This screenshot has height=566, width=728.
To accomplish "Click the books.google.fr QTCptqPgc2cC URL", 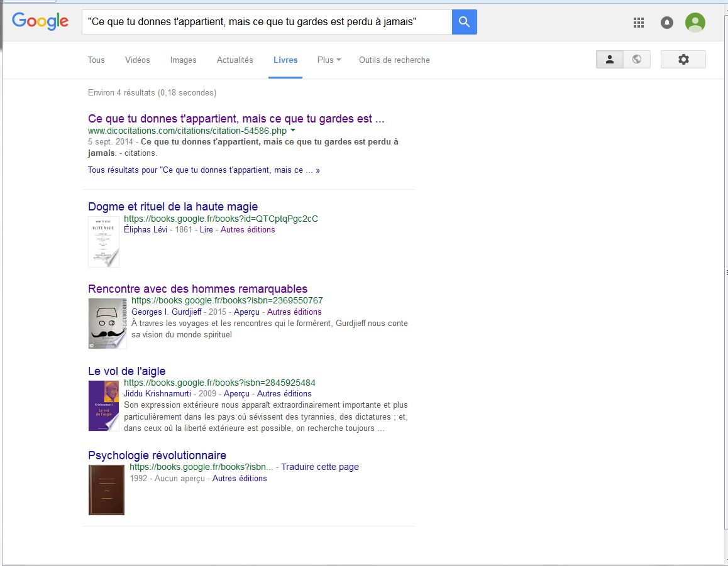I will (221, 219).
